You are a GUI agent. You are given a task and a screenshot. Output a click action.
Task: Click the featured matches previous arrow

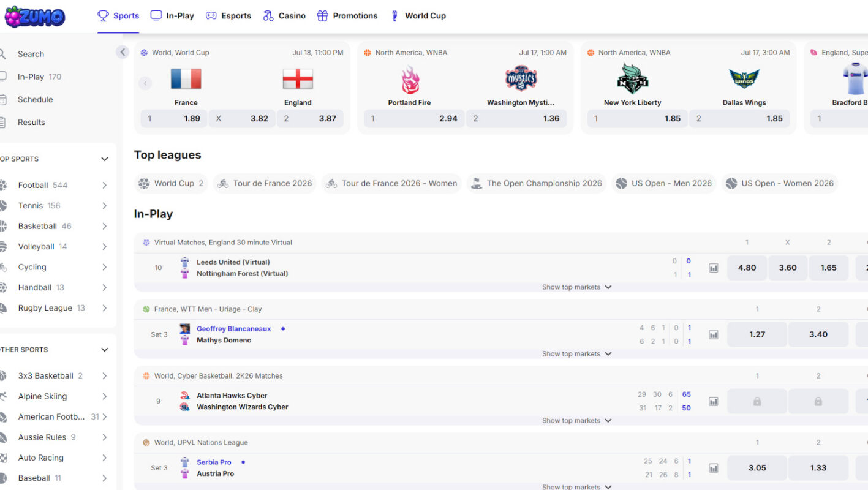point(145,83)
